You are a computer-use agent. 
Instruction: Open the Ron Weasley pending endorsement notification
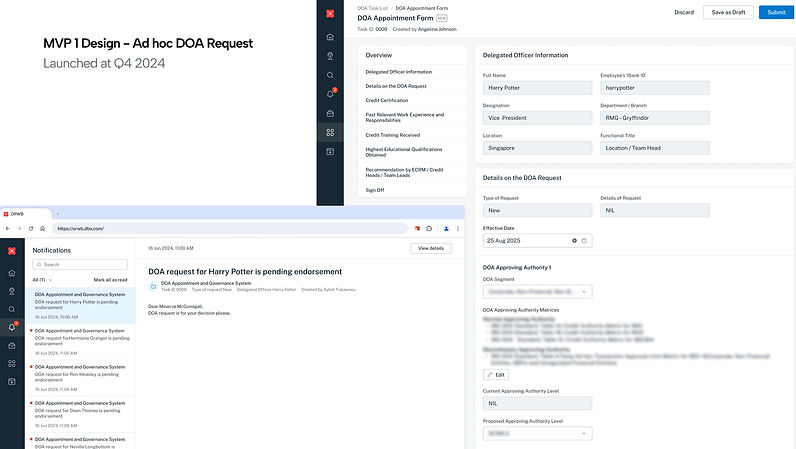click(x=80, y=378)
